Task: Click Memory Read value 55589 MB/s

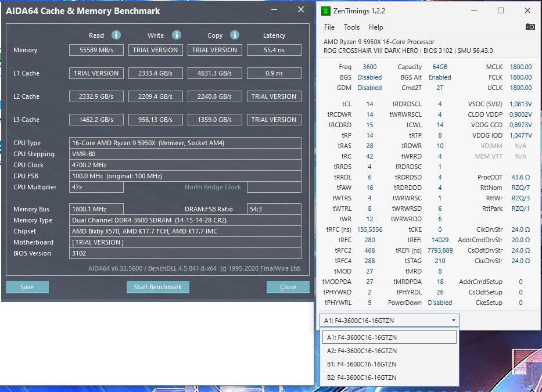Action: (x=96, y=50)
